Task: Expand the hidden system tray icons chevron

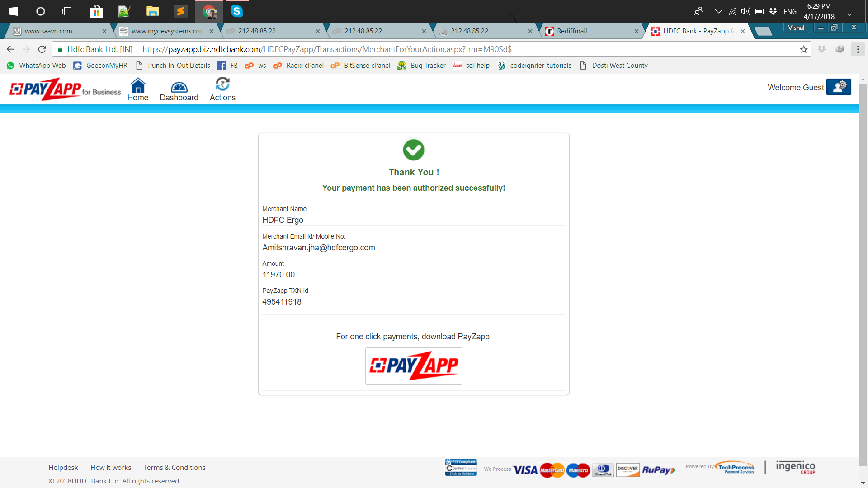Action: point(718,11)
